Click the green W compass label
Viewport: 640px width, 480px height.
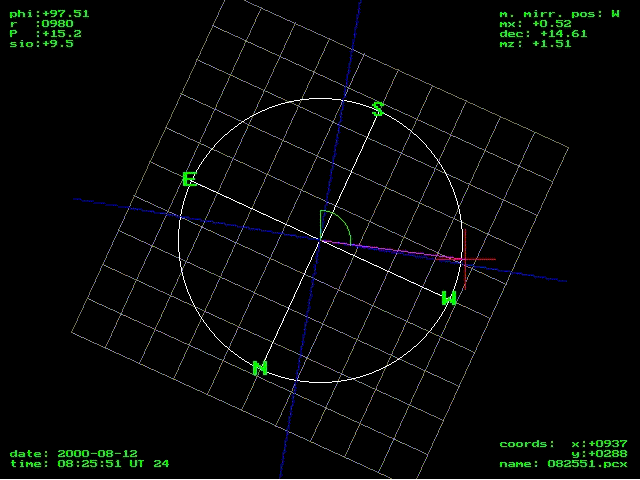[449, 298]
